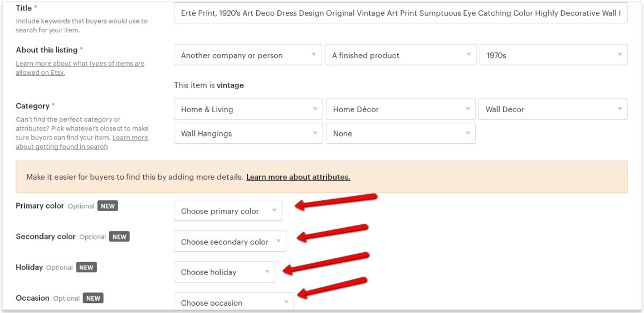
Task: Click the NEW badge next to Primary color
Action: (108, 206)
